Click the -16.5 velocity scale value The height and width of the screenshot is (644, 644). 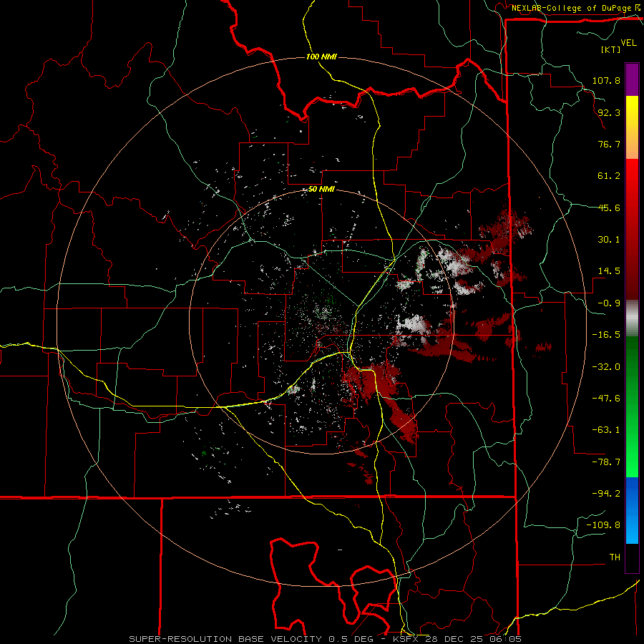point(606,335)
